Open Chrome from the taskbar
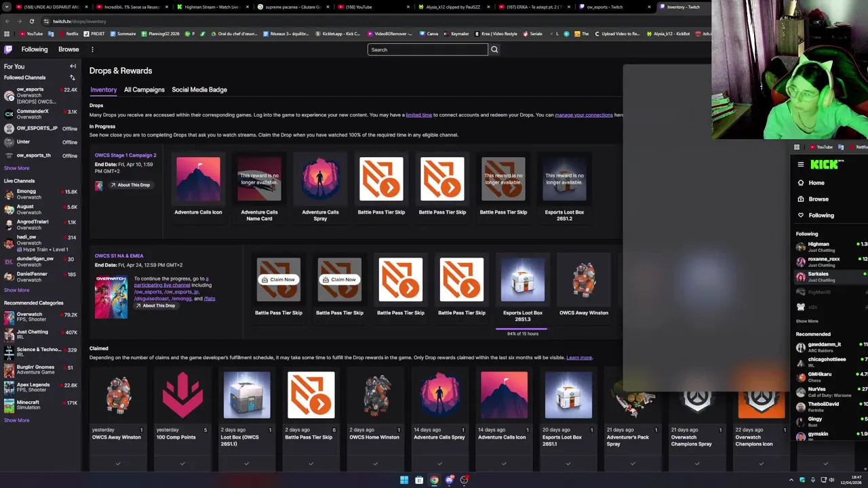This screenshot has height=488, width=868. (x=434, y=480)
